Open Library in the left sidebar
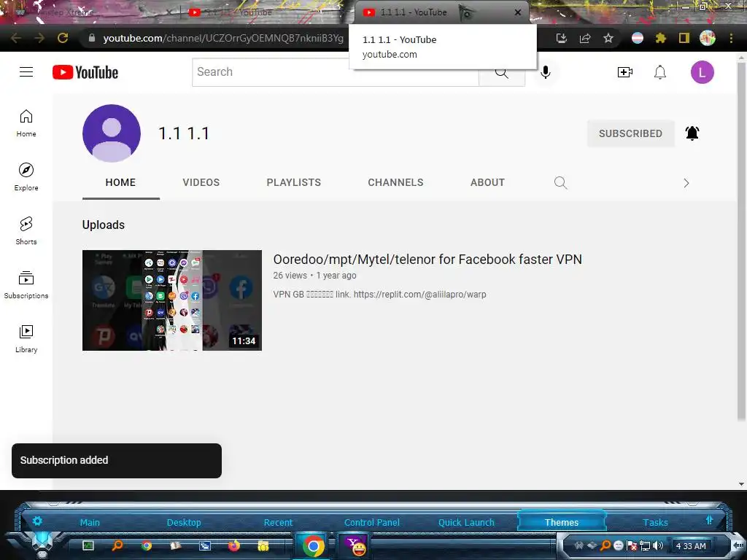747x560 pixels. point(26,338)
